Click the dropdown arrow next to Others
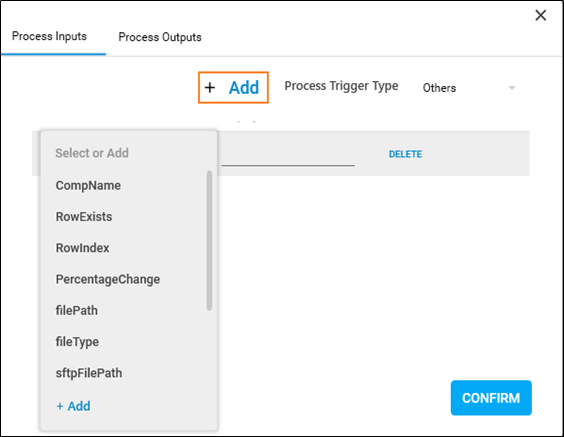Viewport: 564px width, 437px height. (x=512, y=88)
